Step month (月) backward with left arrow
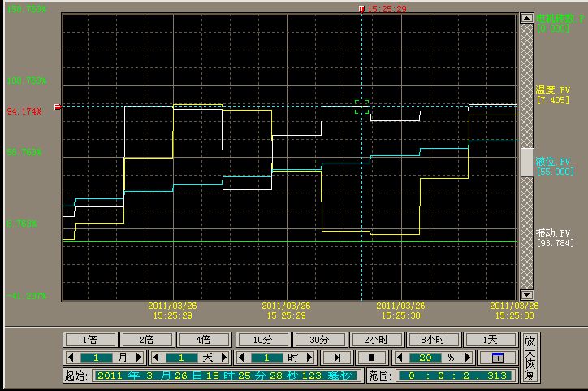Image resolution: width=588 pixels, height=391 pixels. point(71,358)
